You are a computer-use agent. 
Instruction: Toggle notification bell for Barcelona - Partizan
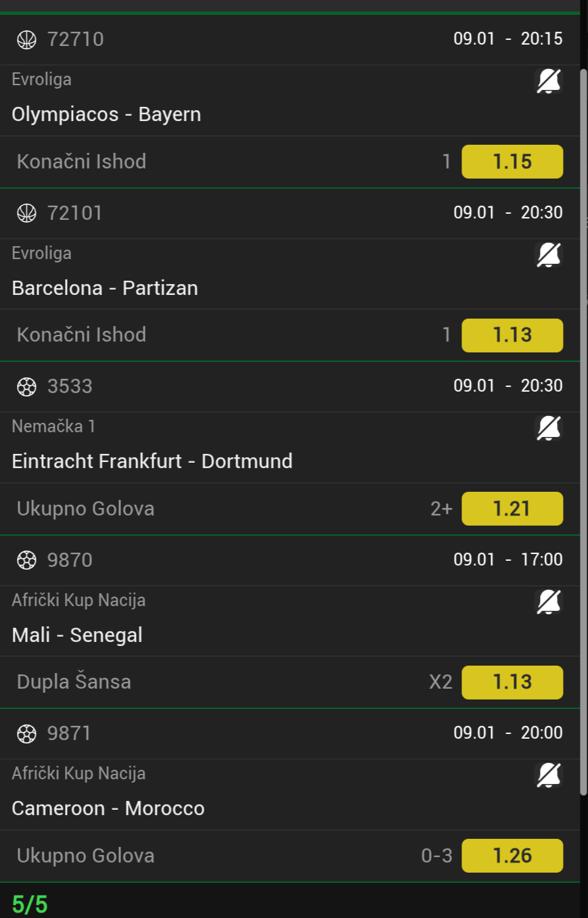[x=548, y=256]
